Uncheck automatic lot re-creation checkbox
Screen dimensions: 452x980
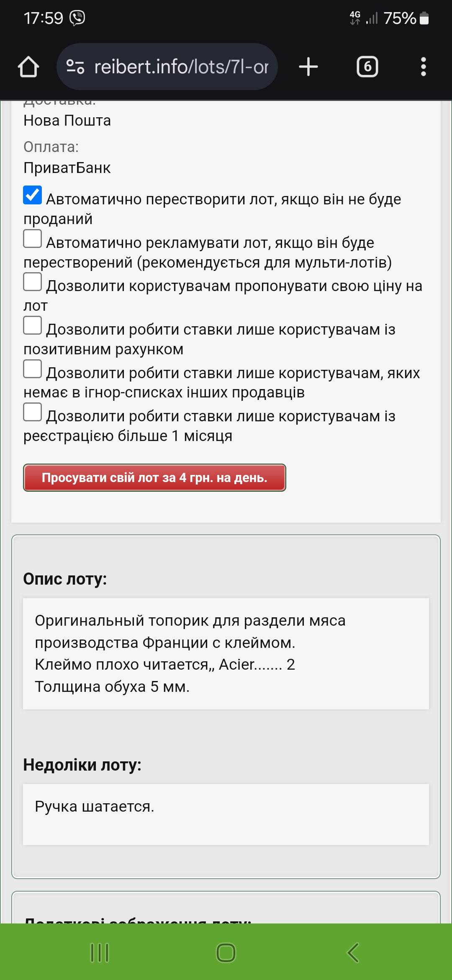point(32,195)
